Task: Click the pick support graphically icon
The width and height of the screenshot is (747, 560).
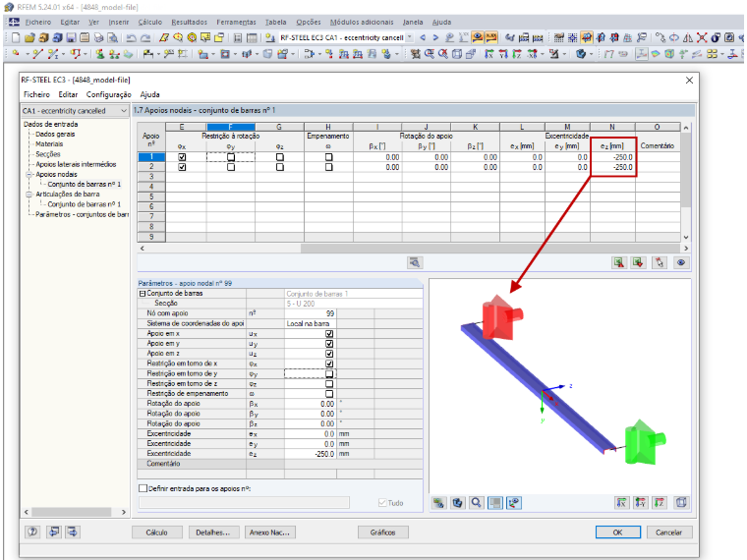Action: coord(659,263)
